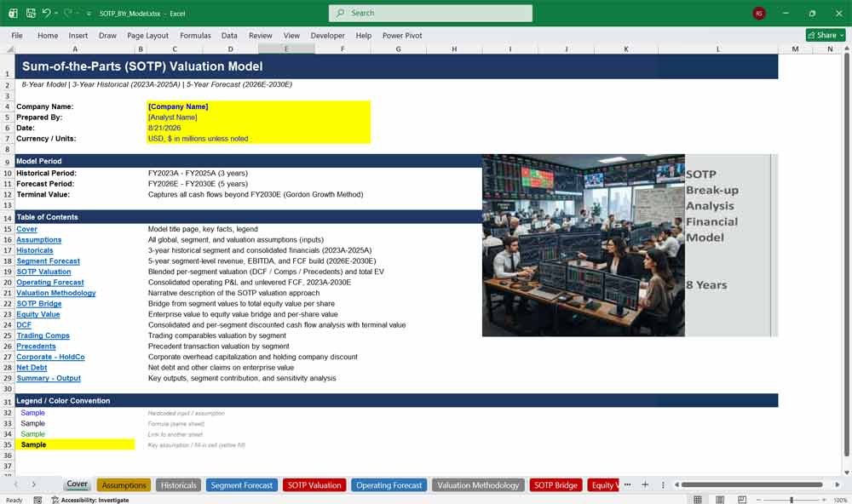Screen dimensions: 852x504
Task: Switch to the SOTP Valuation sheet tab
Action: coord(314,485)
